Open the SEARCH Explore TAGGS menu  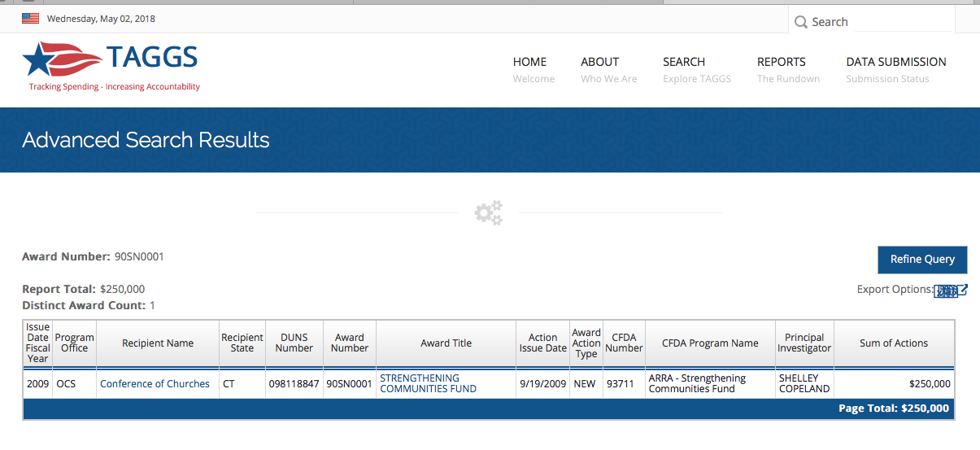(684, 62)
